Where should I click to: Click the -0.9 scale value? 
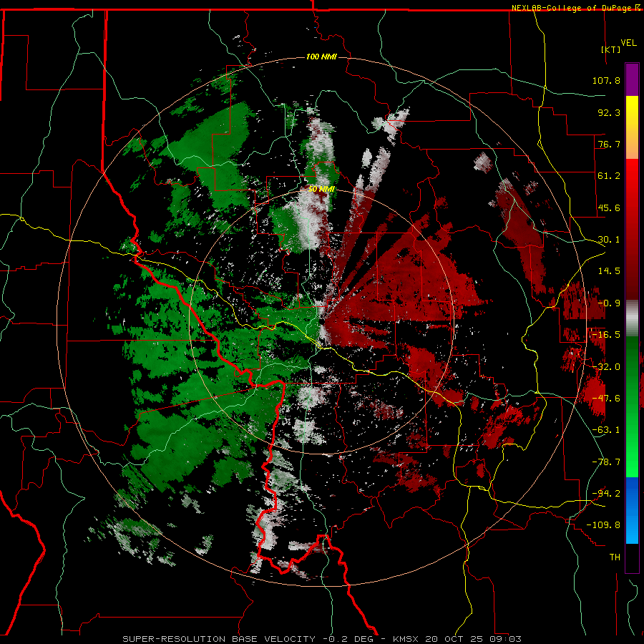coord(609,303)
